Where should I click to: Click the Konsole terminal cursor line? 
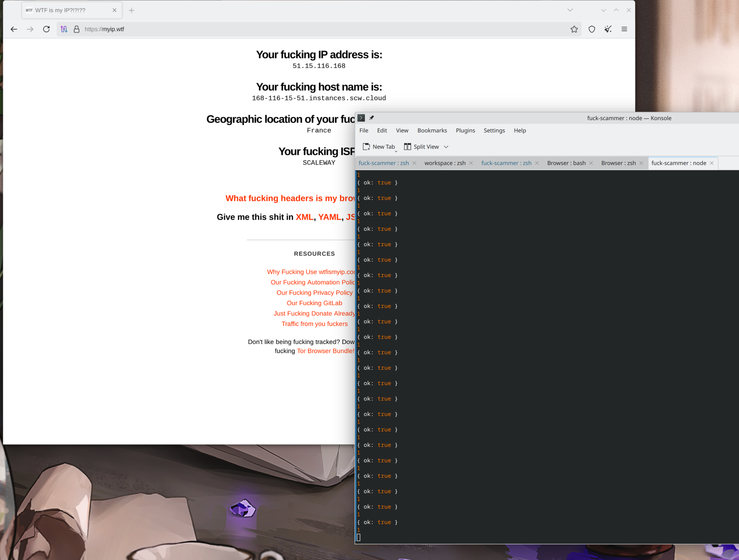tap(358, 537)
